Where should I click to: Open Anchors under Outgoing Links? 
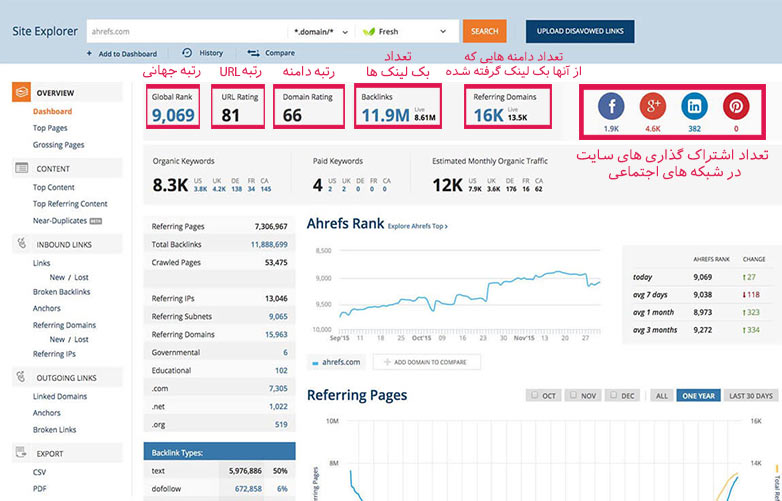[x=46, y=413]
